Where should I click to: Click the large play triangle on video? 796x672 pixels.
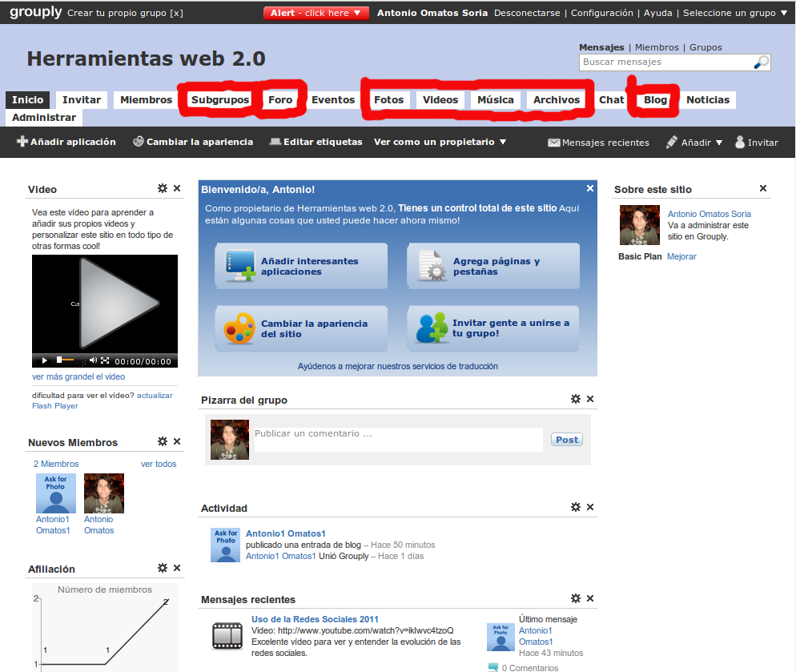tap(120, 304)
